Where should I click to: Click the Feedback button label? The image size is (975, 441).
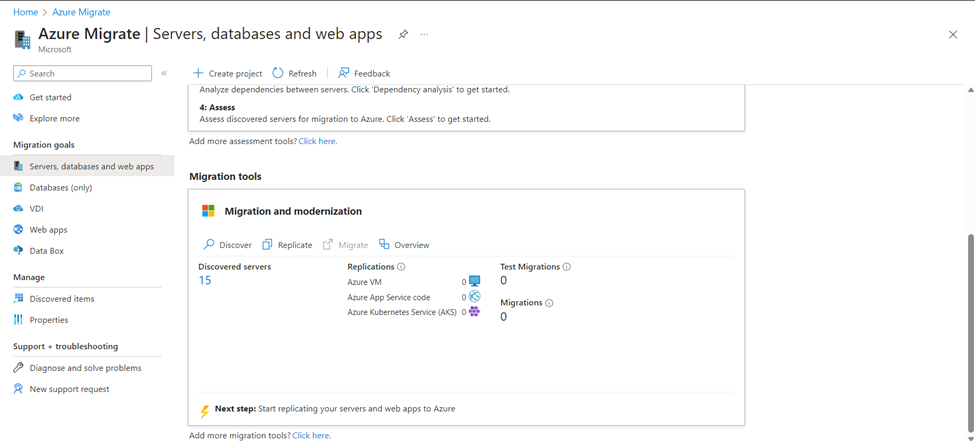click(x=372, y=73)
